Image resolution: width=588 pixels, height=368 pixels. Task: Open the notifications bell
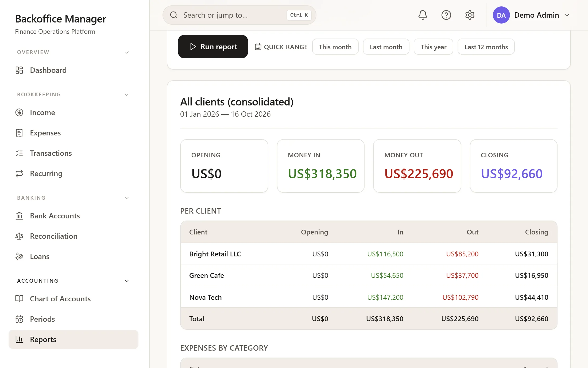(423, 15)
